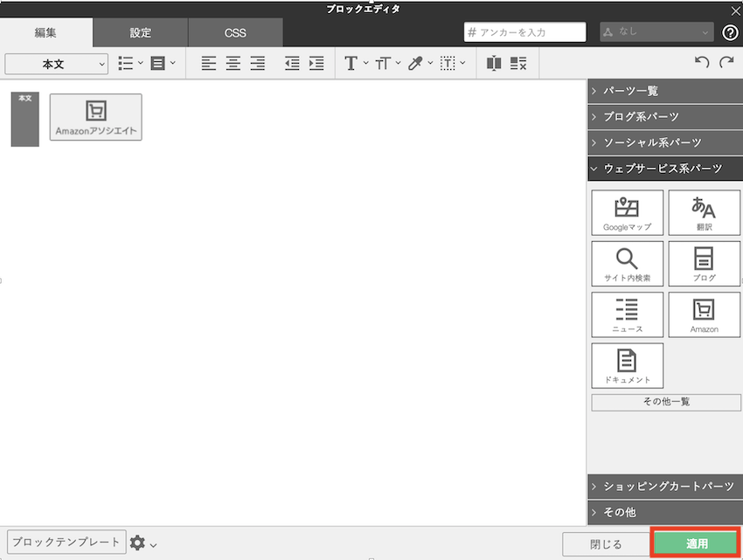Click the 閉じる button
This screenshot has width=743, height=560.
coord(606,544)
